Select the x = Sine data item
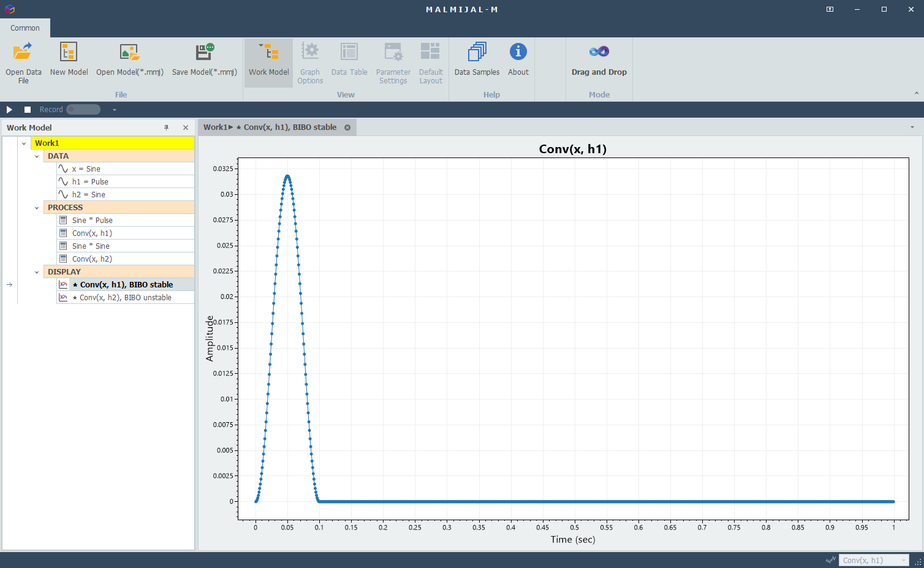This screenshot has width=924, height=568. pyautogui.click(x=126, y=169)
